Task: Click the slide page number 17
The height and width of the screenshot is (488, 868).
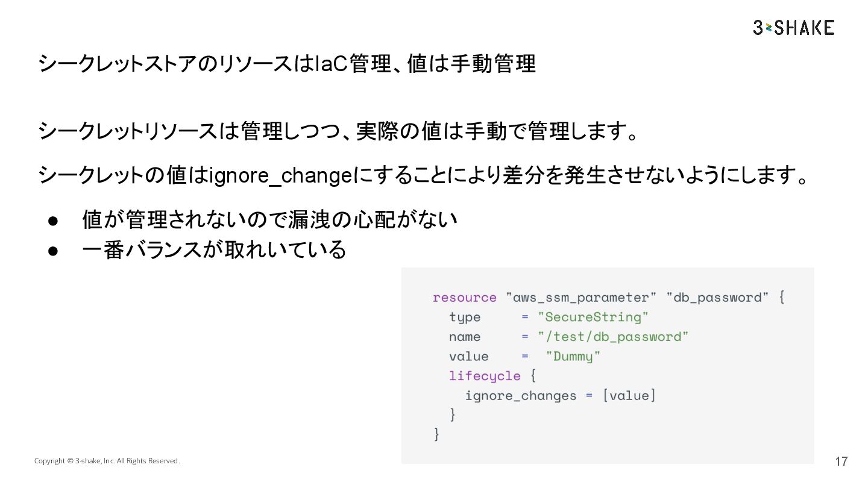Action: [x=841, y=461]
